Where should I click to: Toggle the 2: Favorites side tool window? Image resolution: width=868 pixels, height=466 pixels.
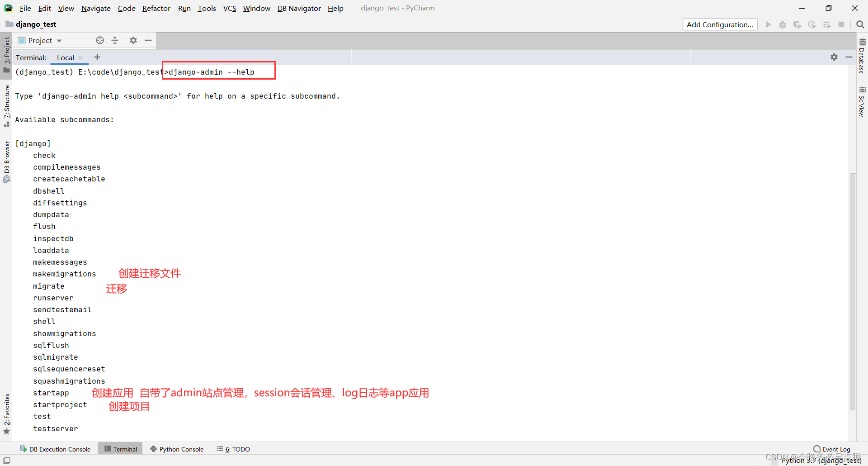pos(6,414)
